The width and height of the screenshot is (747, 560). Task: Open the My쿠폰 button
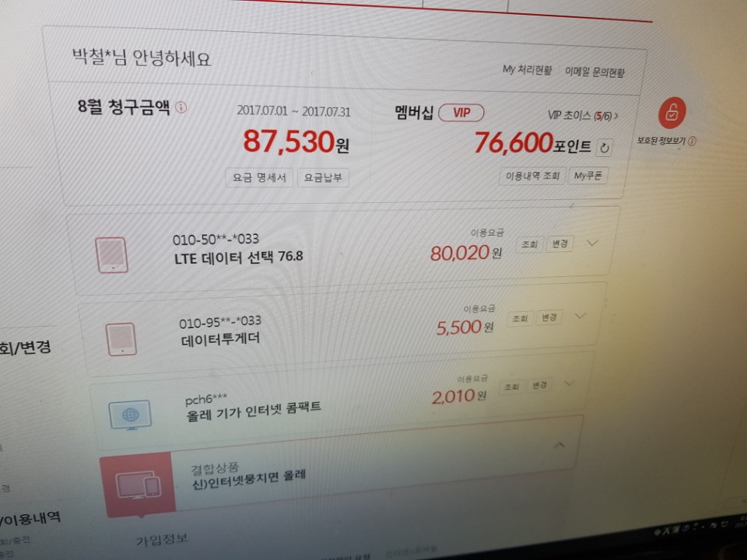(x=588, y=176)
